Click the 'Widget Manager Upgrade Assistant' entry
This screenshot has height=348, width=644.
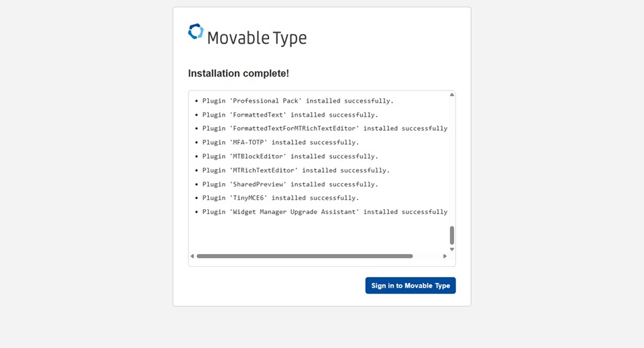(x=325, y=212)
